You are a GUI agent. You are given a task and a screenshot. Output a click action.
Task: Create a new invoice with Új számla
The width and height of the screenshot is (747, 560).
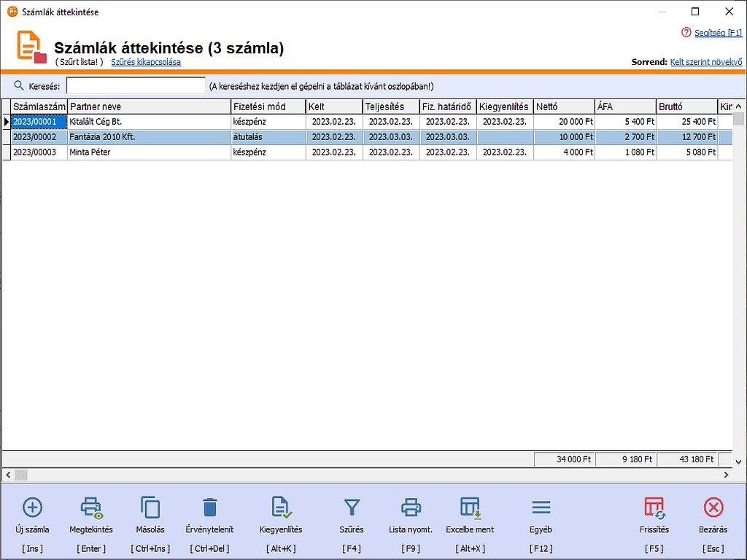pos(33,507)
